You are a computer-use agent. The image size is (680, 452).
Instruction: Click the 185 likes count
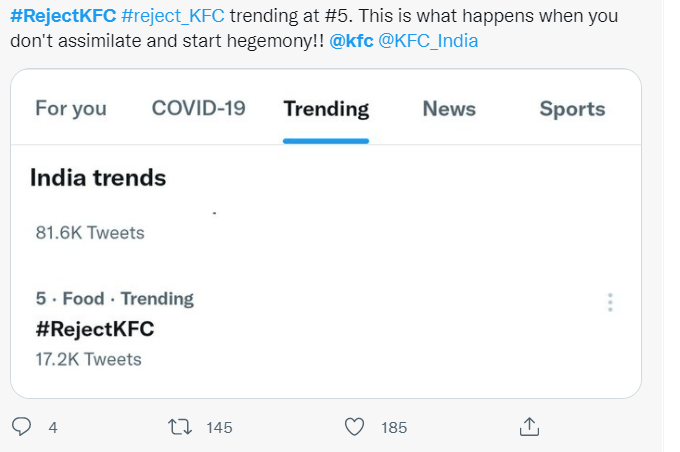[x=394, y=428]
